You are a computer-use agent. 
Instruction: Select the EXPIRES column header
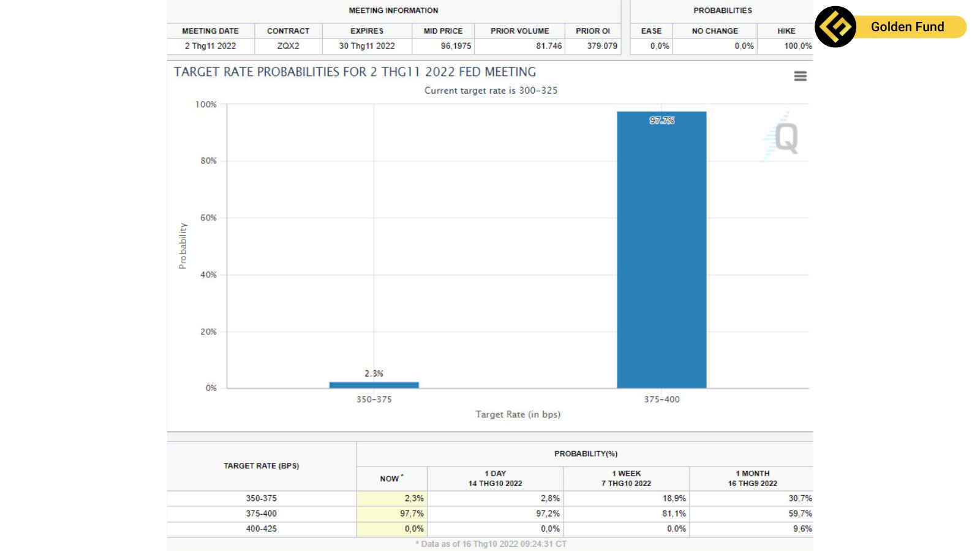pos(367,31)
